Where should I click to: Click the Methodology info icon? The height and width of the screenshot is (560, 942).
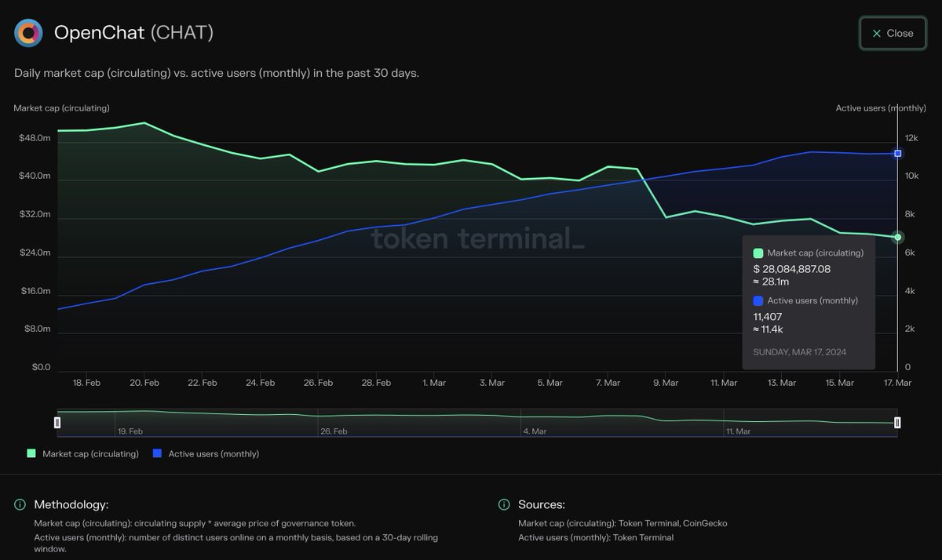[20, 504]
